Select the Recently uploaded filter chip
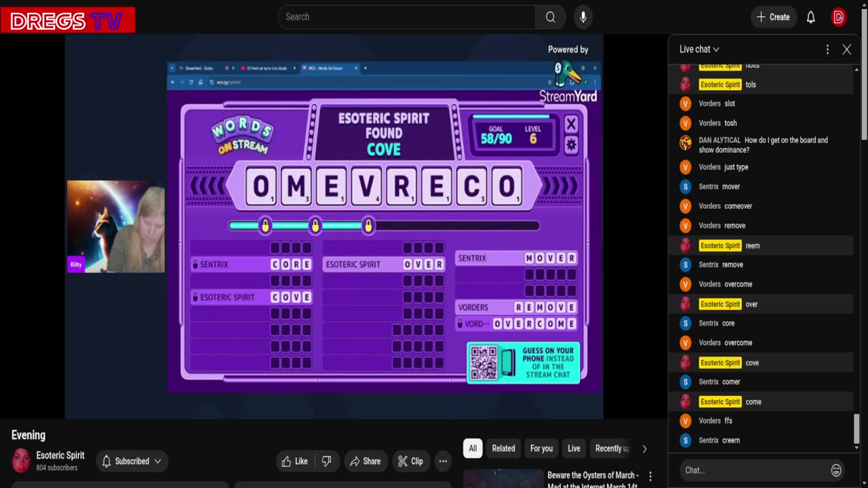The height and width of the screenshot is (488, 868). pyautogui.click(x=612, y=449)
